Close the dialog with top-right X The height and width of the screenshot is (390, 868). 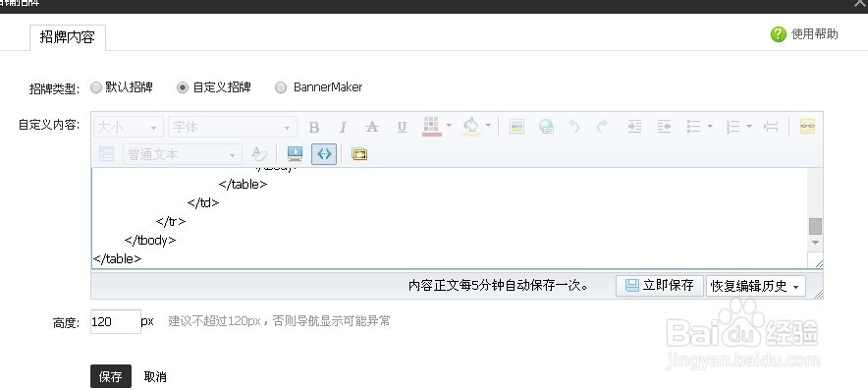pos(859,3)
